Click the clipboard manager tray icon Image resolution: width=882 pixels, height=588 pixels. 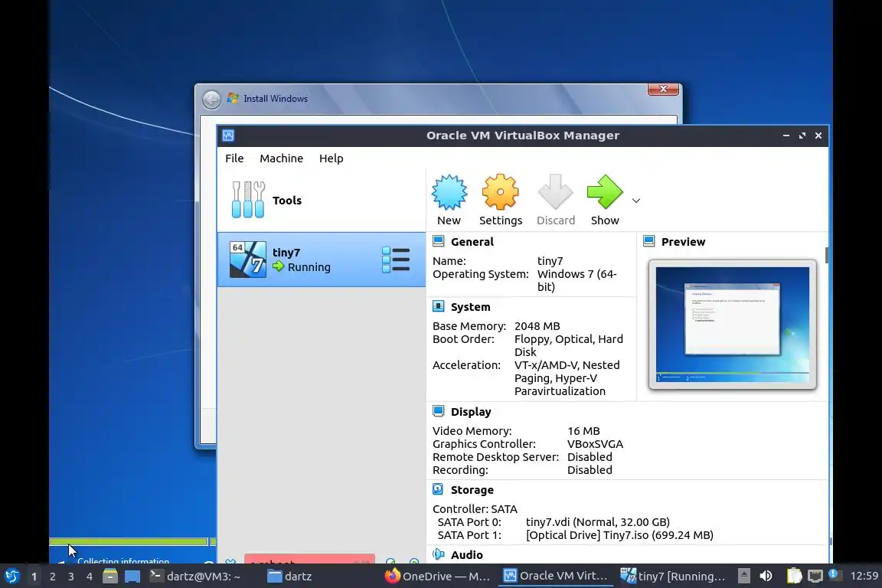(x=794, y=576)
